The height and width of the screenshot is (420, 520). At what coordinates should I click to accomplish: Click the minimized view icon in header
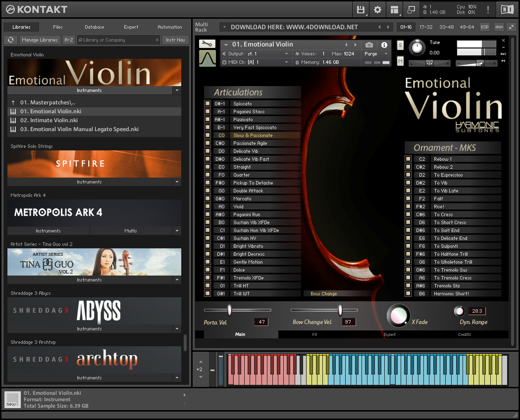[411, 9]
